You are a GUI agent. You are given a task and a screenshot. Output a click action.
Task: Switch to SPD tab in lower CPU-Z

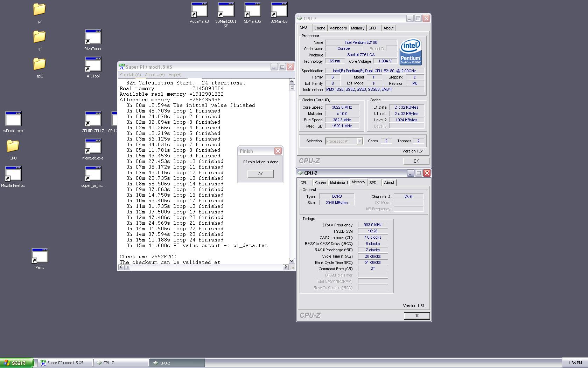point(373,183)
